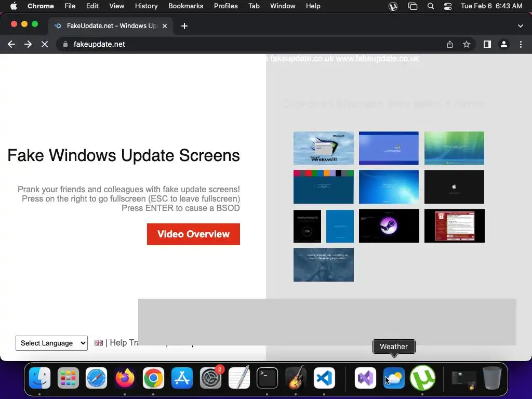Image resolution: width=532 pixels, height=399 pixels.
Task: Click the date and time in the menu bar
Action: 491,6
